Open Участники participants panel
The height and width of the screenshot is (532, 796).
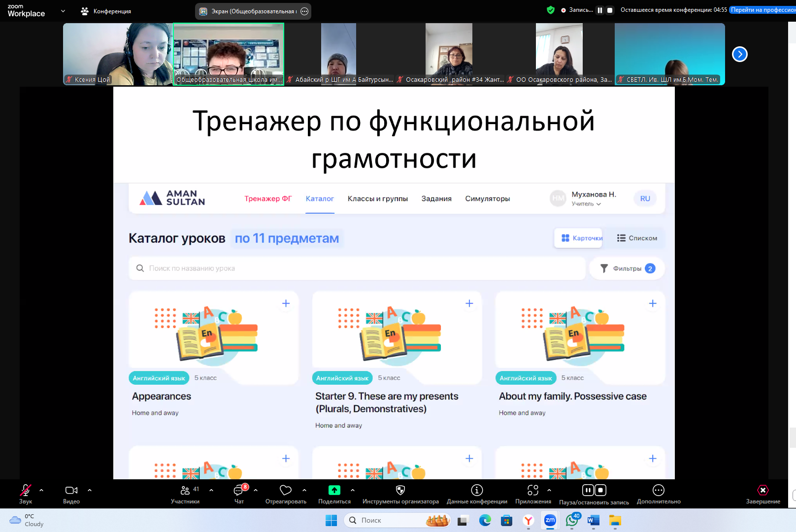click(185, 491)
